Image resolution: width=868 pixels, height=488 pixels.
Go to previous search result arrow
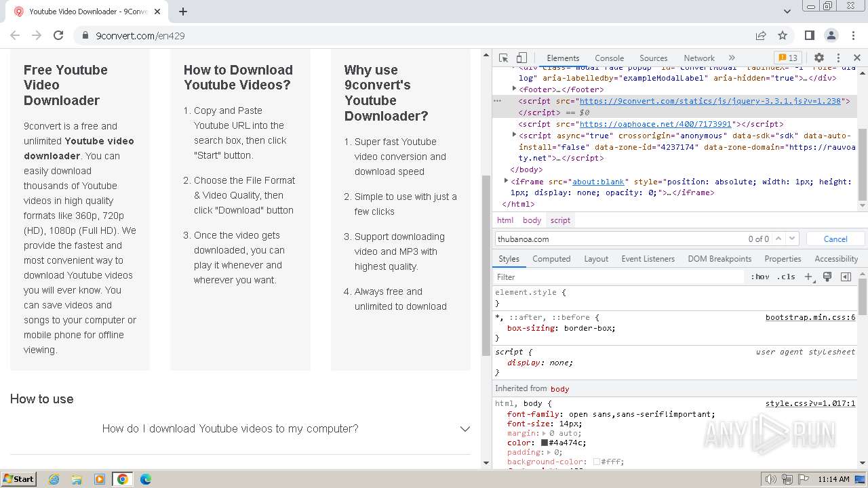point(778,239)
